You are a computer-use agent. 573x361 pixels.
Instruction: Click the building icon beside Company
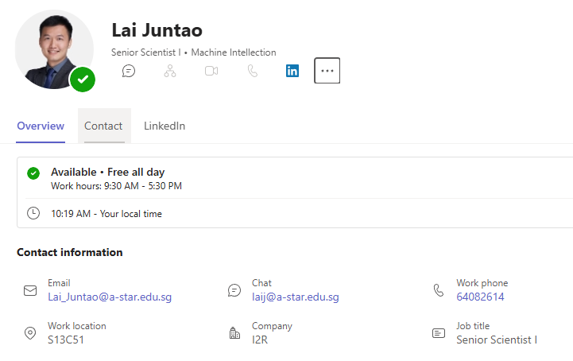click(235, 333)
